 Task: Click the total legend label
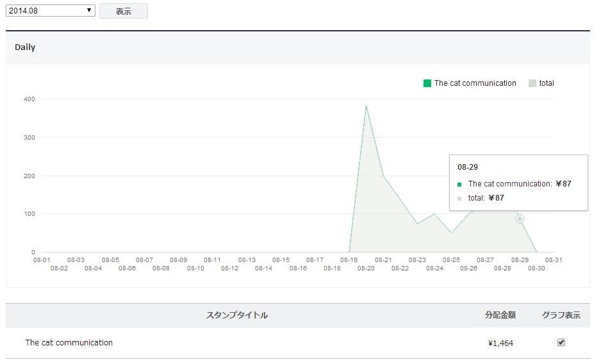point(547,83)
